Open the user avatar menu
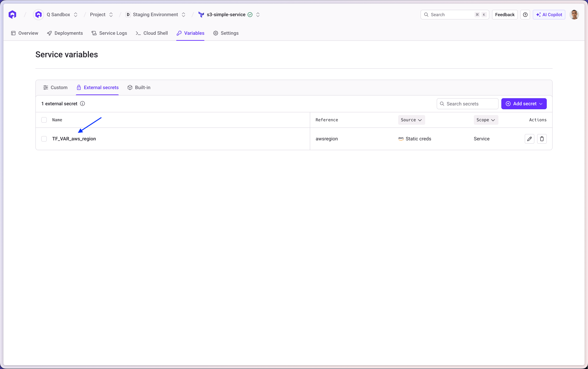This screenshot has height=369, width=588. (x=574, y=15)
